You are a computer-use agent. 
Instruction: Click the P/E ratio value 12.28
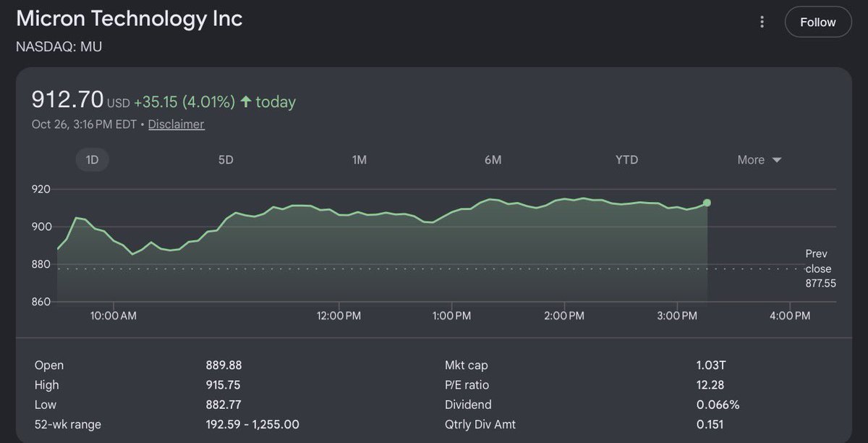710,385
